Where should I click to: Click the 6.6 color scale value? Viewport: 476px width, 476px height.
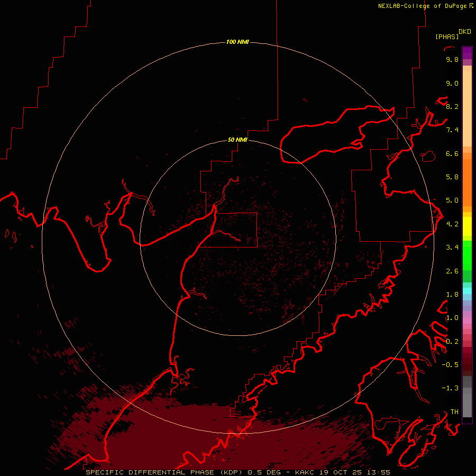tap(452, 154)
